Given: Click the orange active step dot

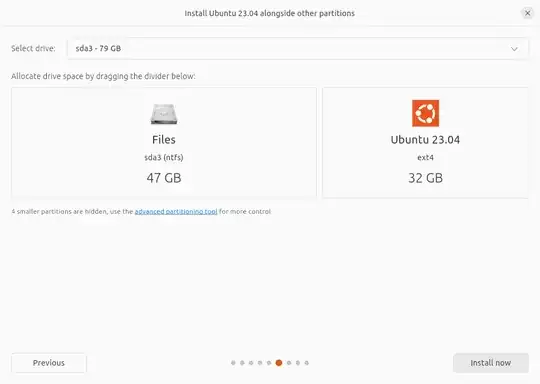Looking at the screenshot, I should [x=279, y=363].
